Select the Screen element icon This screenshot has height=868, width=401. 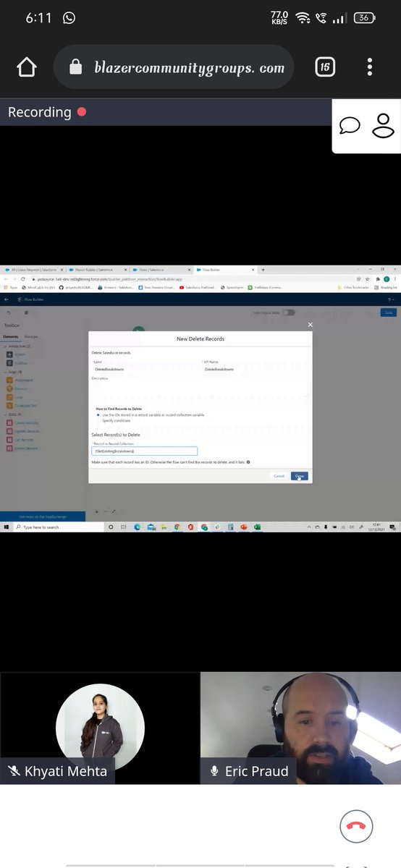tap(9, 354)
